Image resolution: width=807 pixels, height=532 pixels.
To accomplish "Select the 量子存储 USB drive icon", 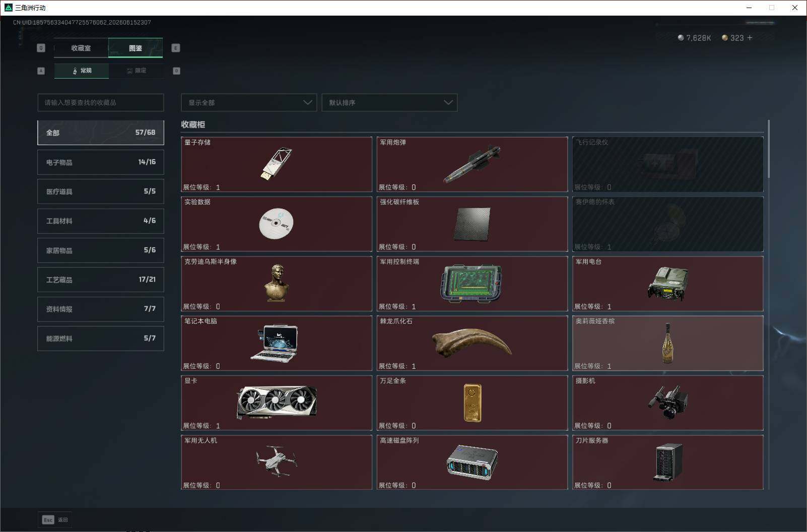I will coord(277,164).
